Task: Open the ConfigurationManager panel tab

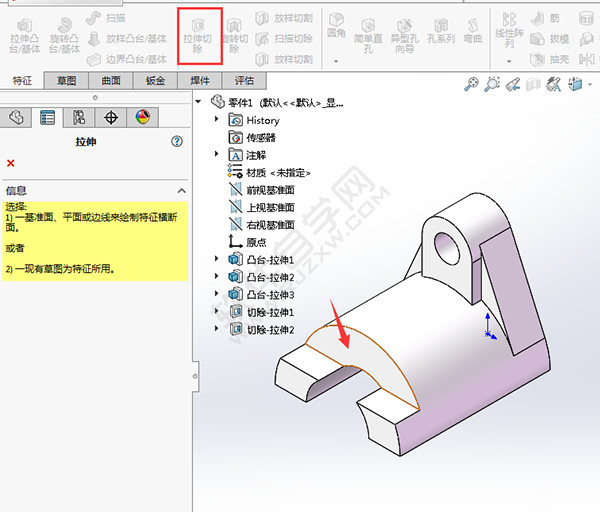Action: click(x=79, y=117)
